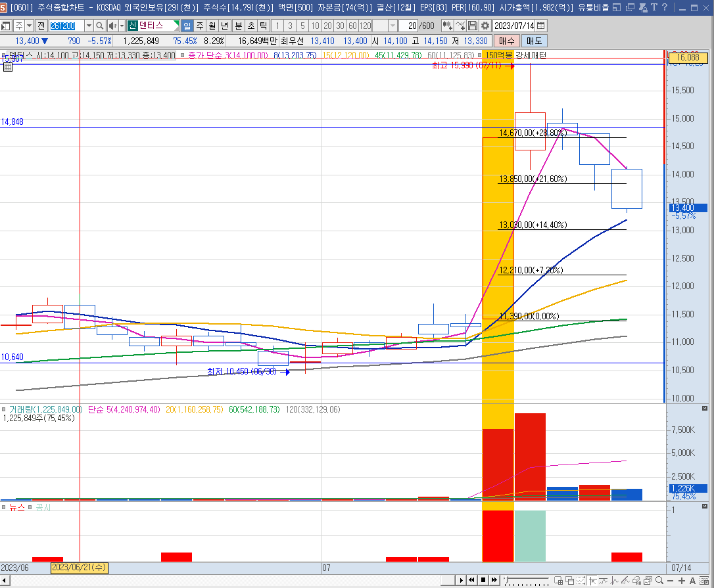The width and height of the screenshot is (714, 588).
Task: Click the pin tool icon in title bar
Action: 643,7
